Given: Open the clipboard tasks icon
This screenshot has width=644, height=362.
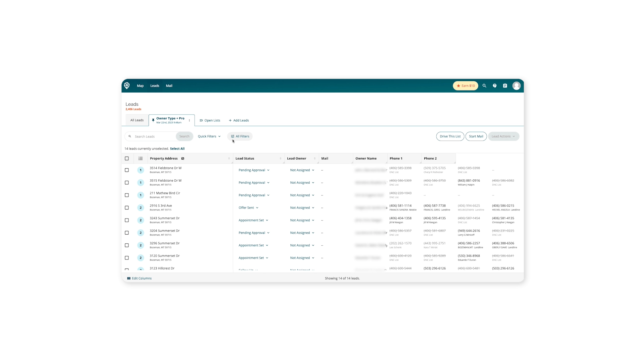Looking at the screenshot, I should click(x=505, y=86).
